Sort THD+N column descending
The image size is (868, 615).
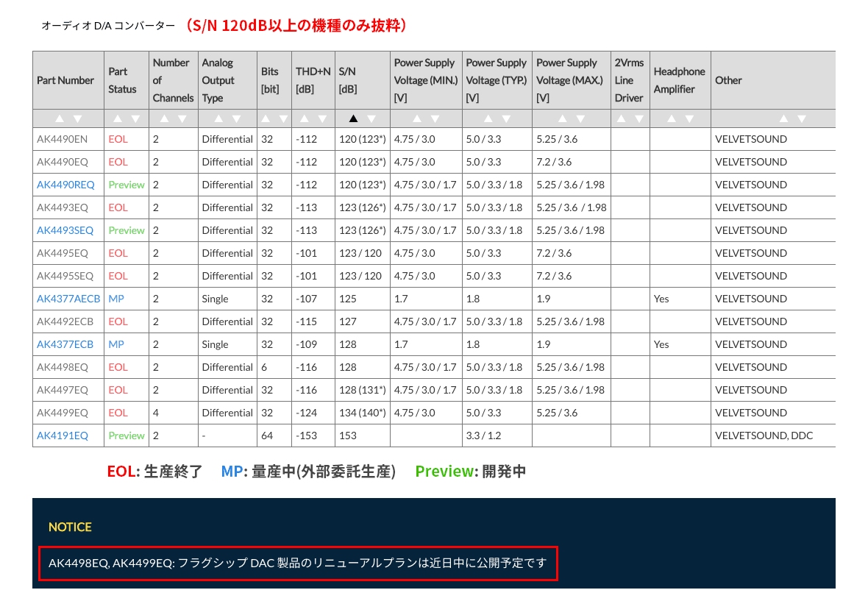(322, 118)
